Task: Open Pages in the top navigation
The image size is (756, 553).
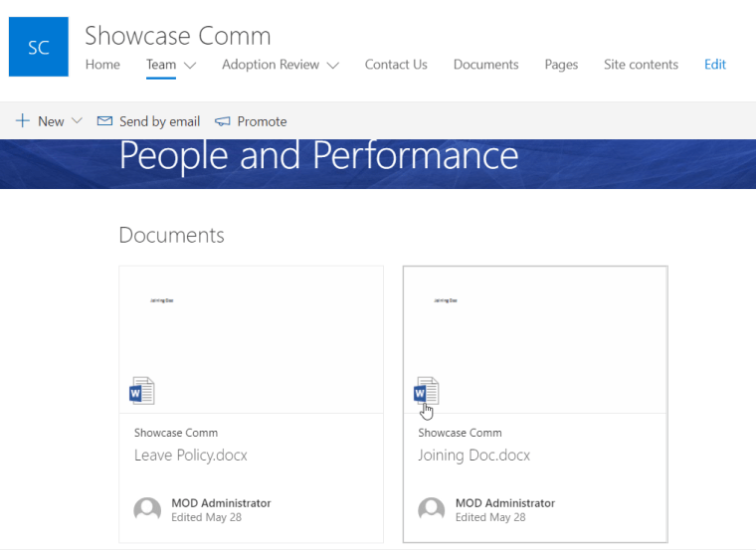Action: (561, 65)
